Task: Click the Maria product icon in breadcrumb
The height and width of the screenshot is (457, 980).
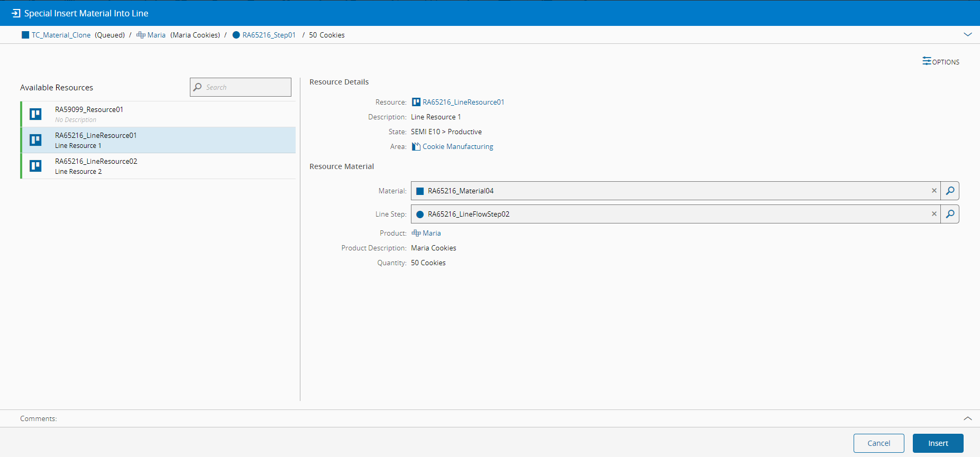Action: pyautogui.click(x=141, y=35)
